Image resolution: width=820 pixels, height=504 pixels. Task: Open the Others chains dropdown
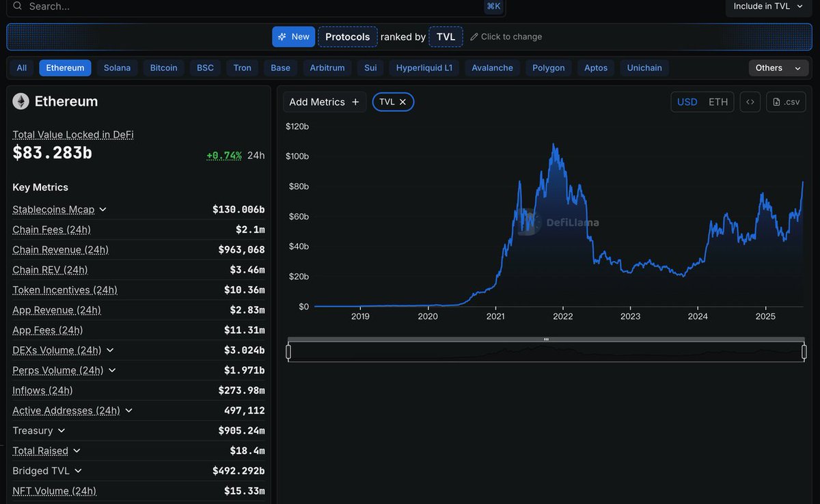pos(778,68)
